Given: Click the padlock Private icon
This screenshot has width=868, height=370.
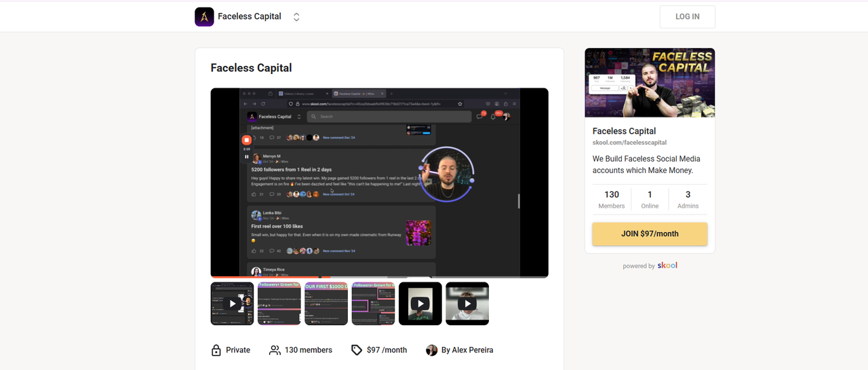Looking at the screenshot, I should (216, 350).
